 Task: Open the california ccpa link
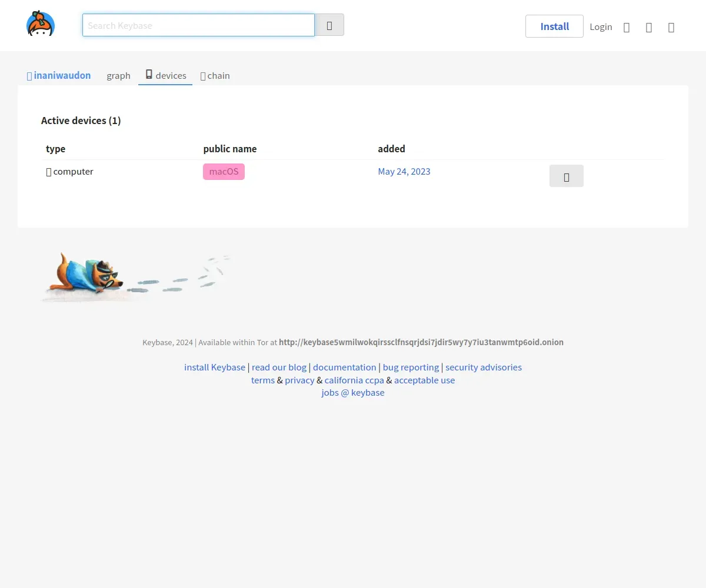point(354,380)
